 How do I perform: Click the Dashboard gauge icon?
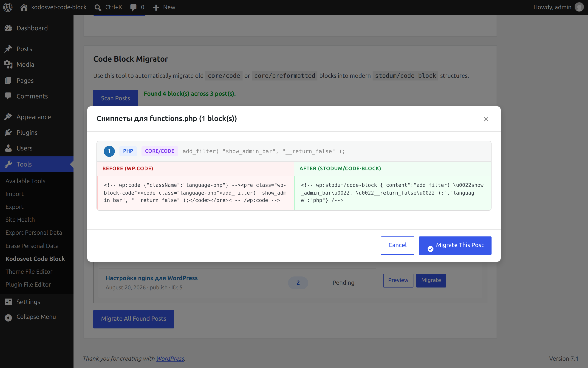[x=8, y=28]
